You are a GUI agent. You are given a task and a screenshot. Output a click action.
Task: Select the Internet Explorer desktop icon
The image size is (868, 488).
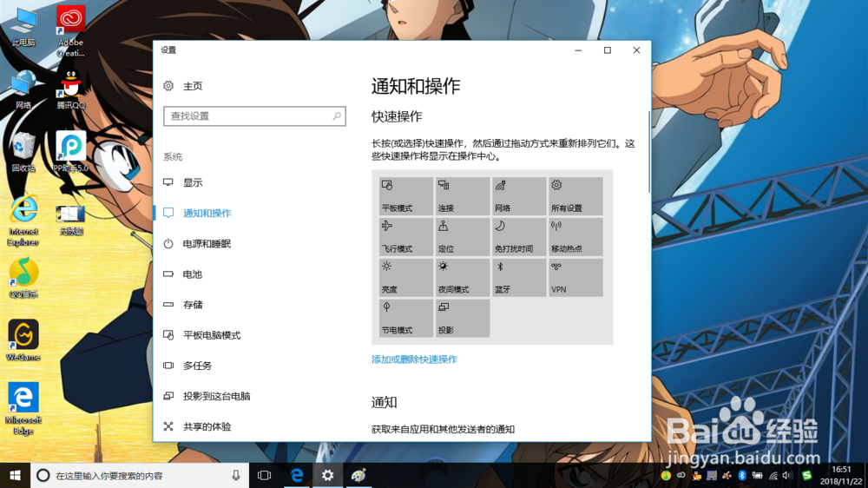point(23,221)
